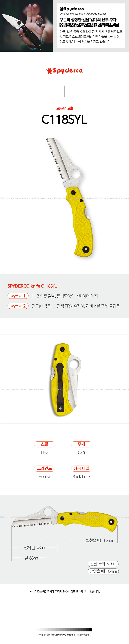Click the 잠금 타입 spec label

click(x=81, y=468)
